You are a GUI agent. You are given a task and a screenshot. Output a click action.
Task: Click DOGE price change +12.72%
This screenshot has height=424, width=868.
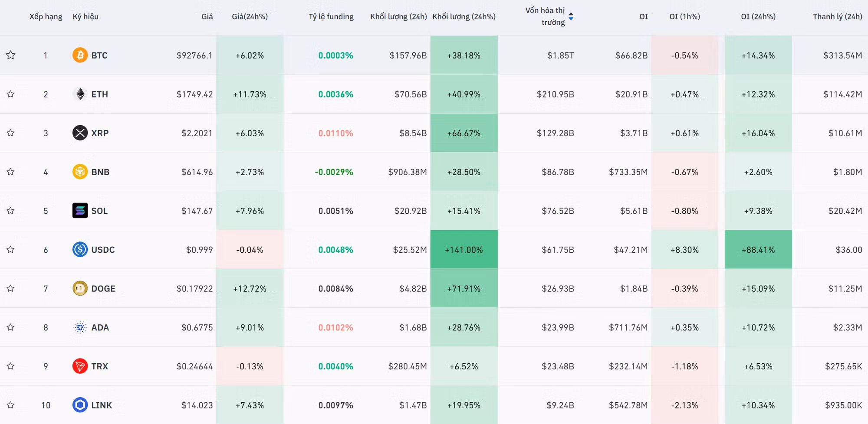[250, 288]
